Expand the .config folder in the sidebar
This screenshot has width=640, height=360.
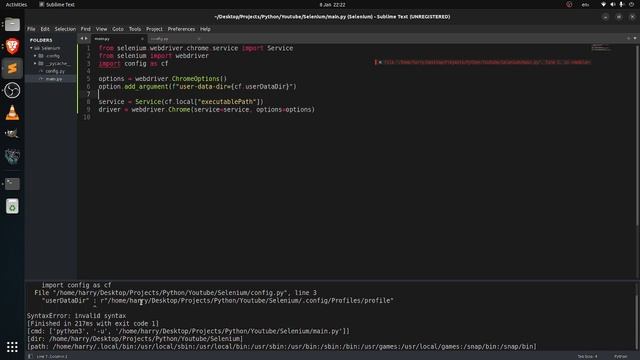point(36,56)
